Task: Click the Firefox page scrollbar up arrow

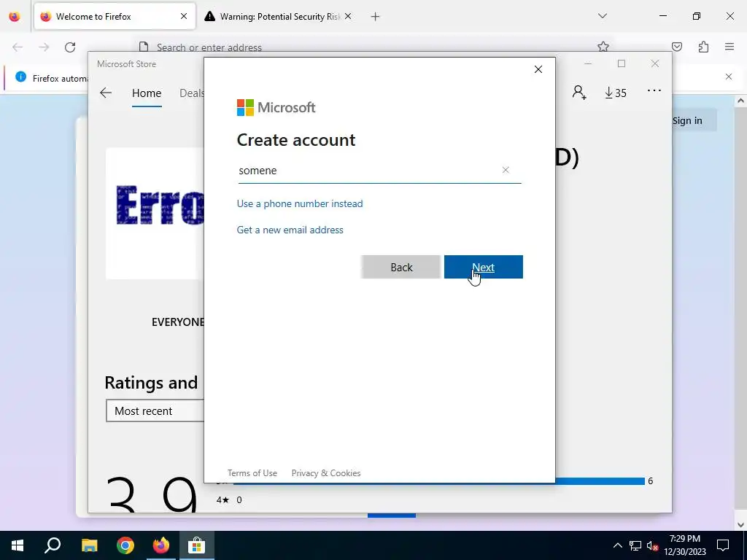Action: click(740, 101)
